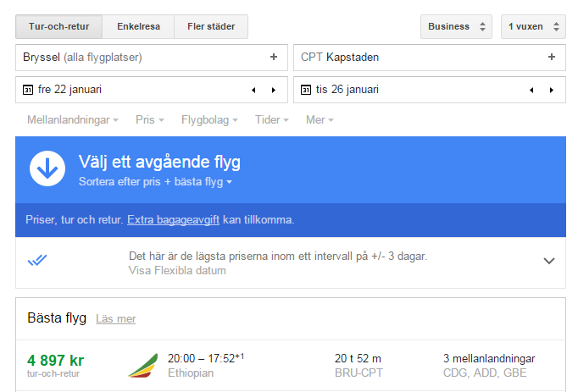Viewport: 578px width, 392px height.
Task: Advance departure date to next day
Action: (x=273, y=90)
